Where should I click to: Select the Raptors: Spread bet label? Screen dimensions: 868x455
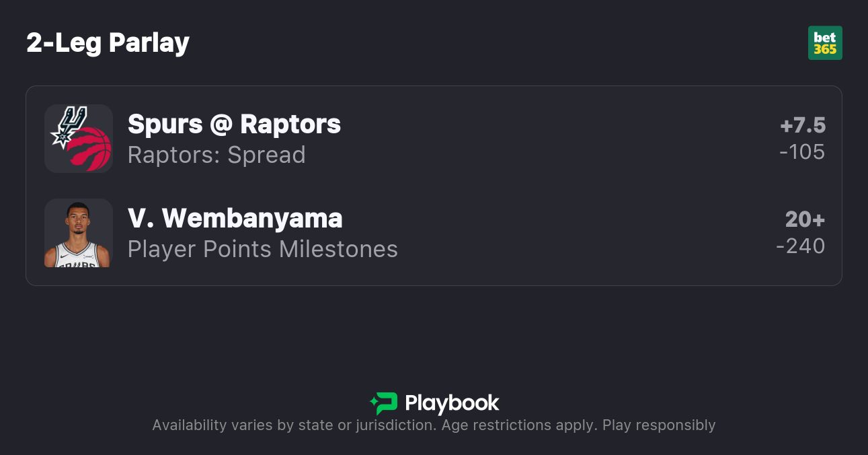216,155
